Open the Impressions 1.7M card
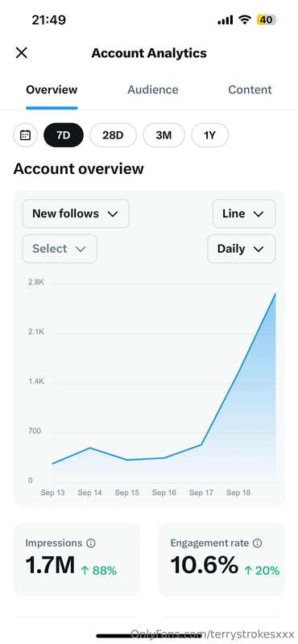298x644 pixels. pos(77,559)
